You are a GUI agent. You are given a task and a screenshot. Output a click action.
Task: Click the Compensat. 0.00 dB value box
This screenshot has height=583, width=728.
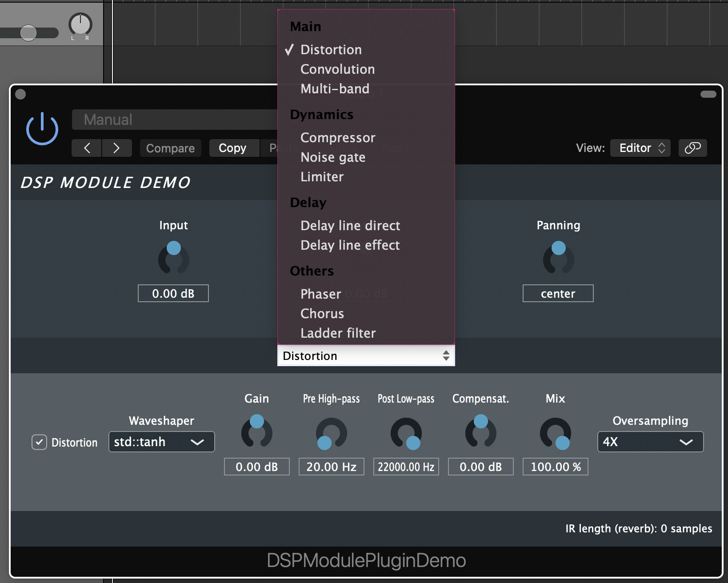(481, 467)
